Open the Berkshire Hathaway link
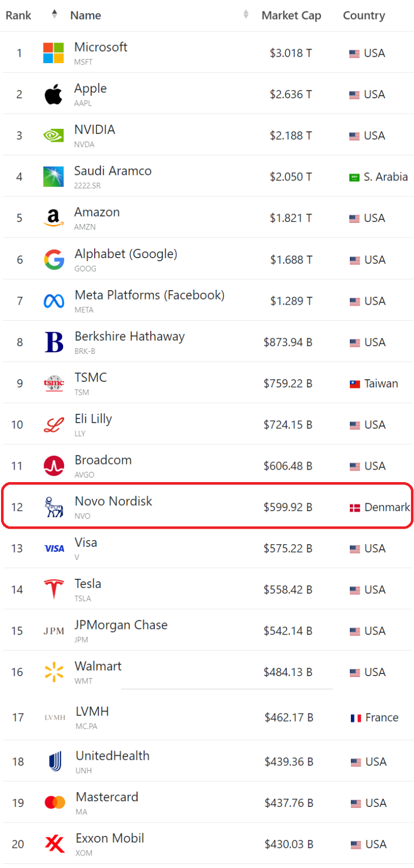 tap(129, 336)
